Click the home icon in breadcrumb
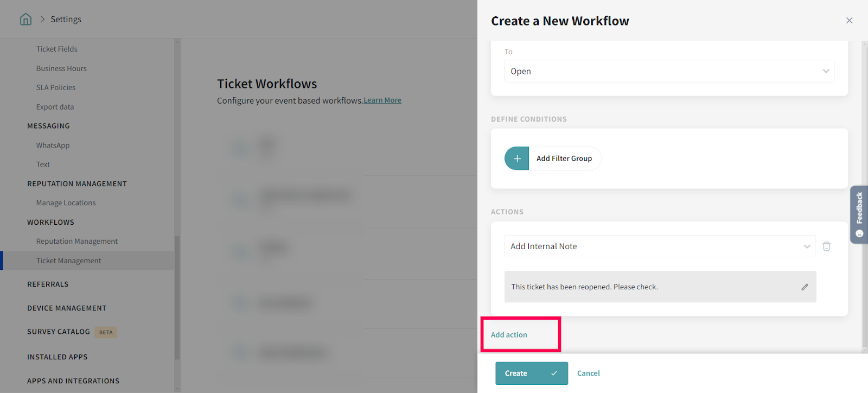 (25, 20)
